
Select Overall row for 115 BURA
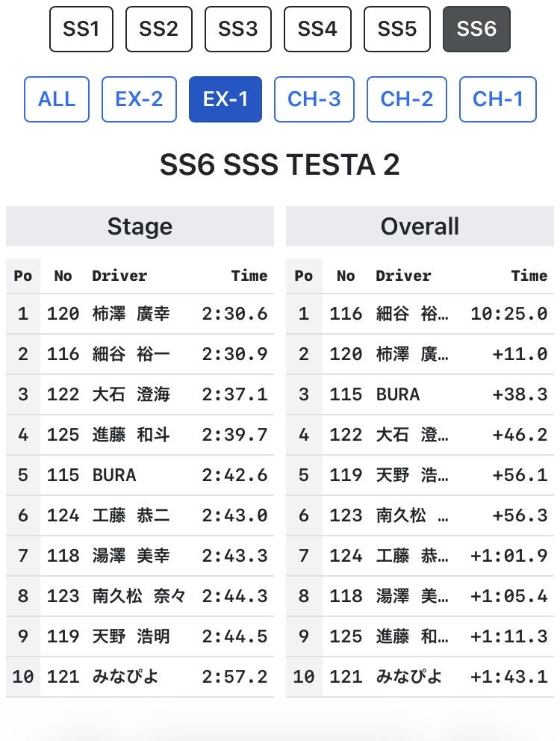(x=420, y=394)
